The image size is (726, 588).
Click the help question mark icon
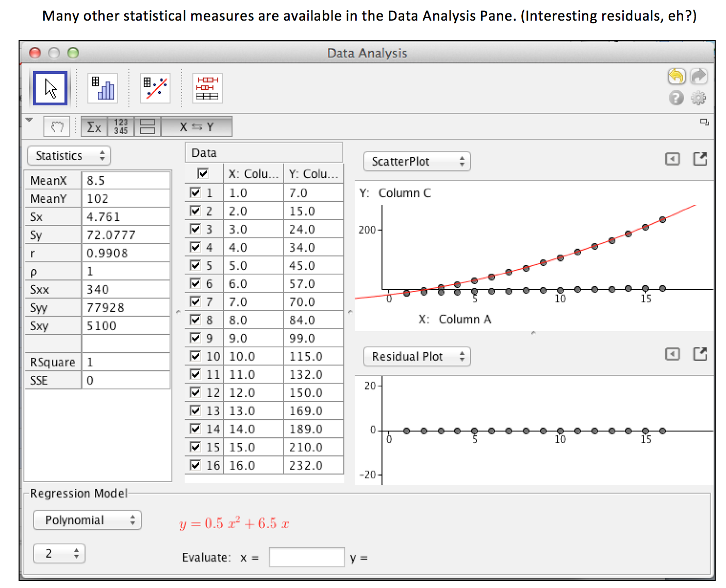676,98
